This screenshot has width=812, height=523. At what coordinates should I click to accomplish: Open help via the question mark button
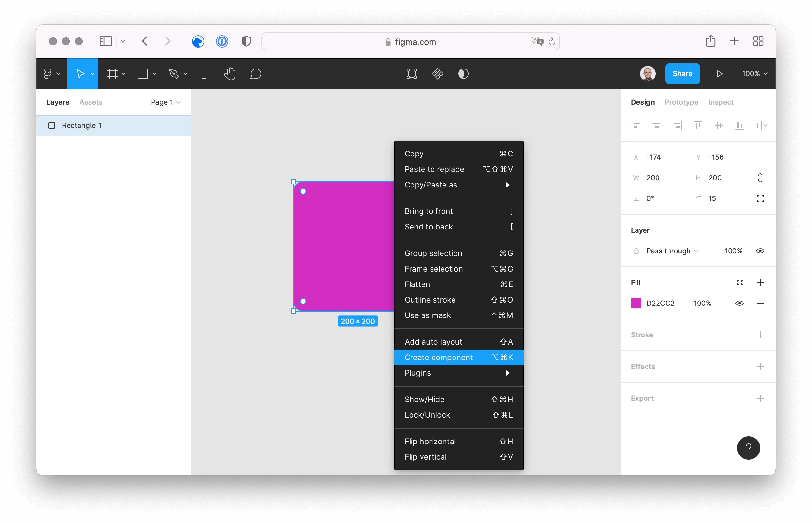pos(749,448)
